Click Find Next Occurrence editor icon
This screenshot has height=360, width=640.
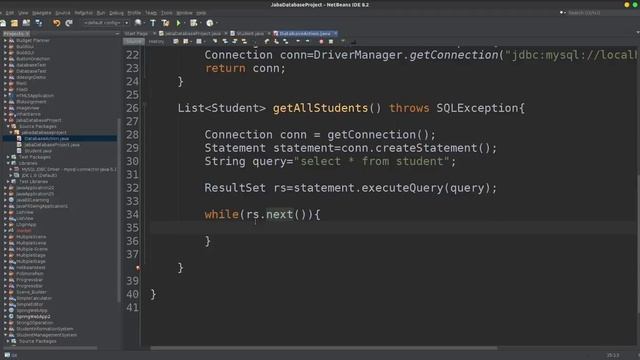click(235, 41)
